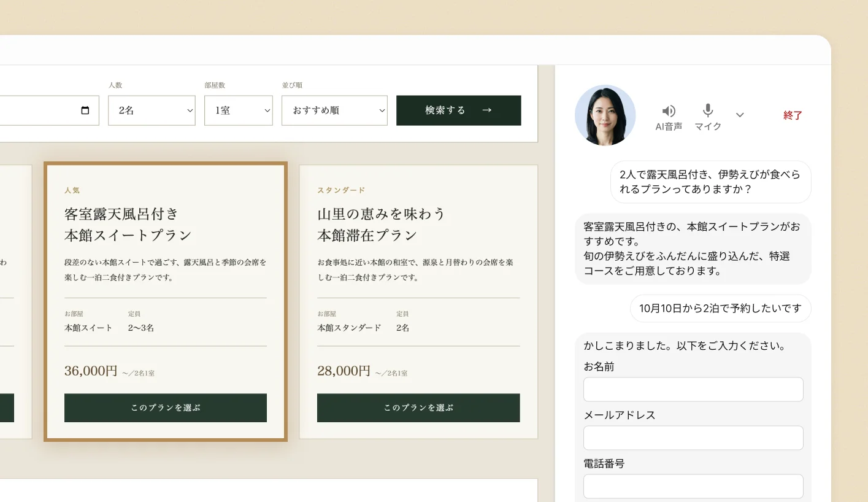Choose the 本館滞在プラン with このプランを選ぶ
Image resolution: width=868 pixels, height=502 pixels.
[x=418, y=407]
